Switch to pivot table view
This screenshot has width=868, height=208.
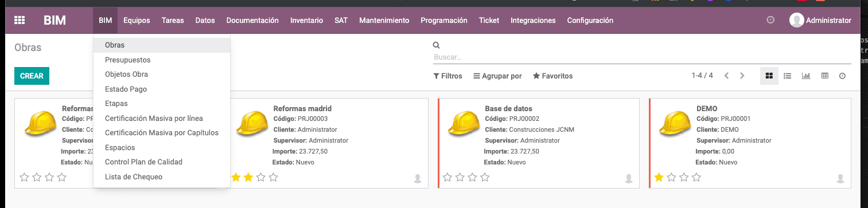point(824,76)
